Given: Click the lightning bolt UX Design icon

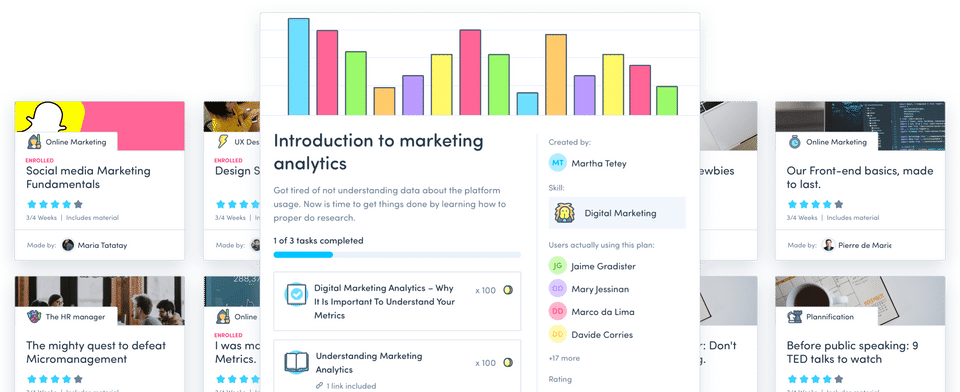Looking at the screenshot, I should (x=223, y=141).
